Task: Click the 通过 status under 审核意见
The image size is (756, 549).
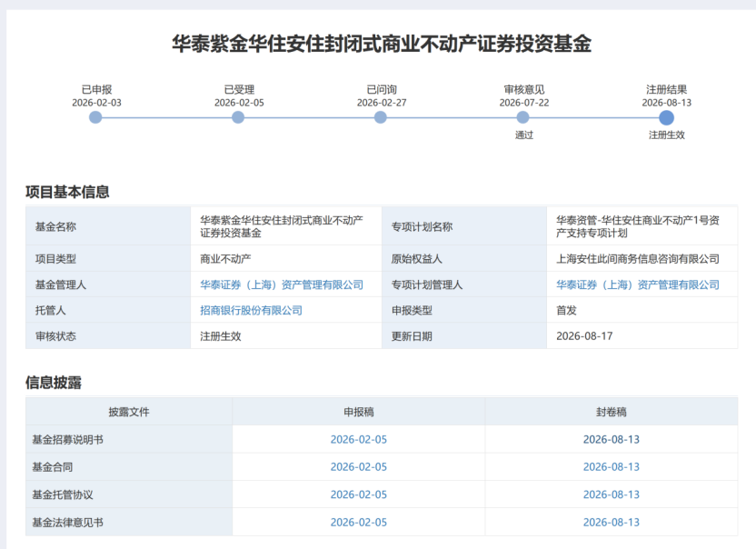Action: click(x=524, y=135)
